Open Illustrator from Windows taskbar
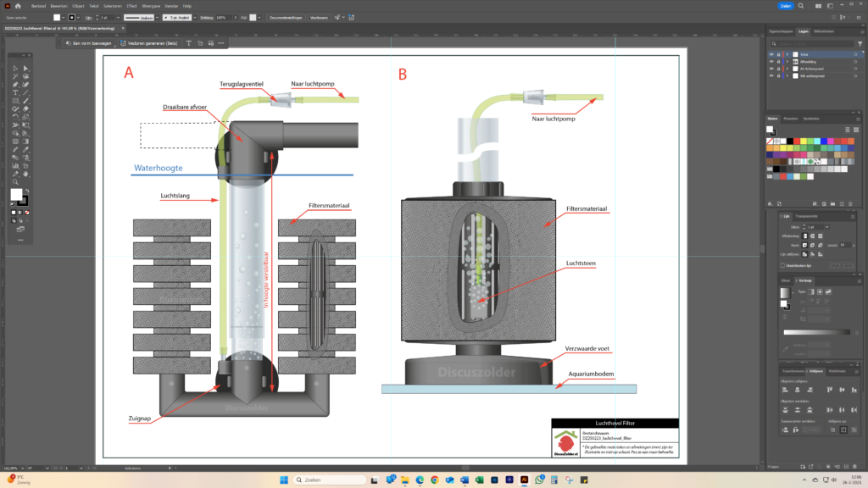This screenshot has height=488, width=868. click(x=524, y=480)
